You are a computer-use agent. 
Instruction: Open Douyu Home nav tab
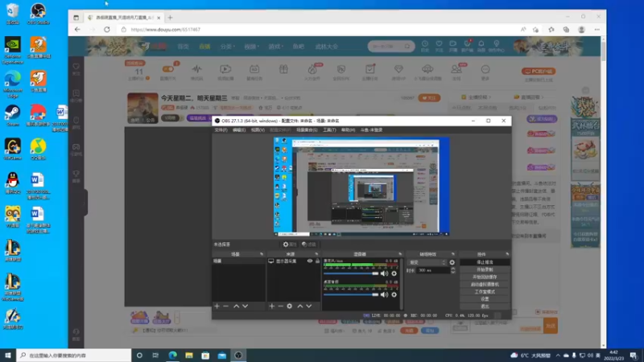(184, 47)
